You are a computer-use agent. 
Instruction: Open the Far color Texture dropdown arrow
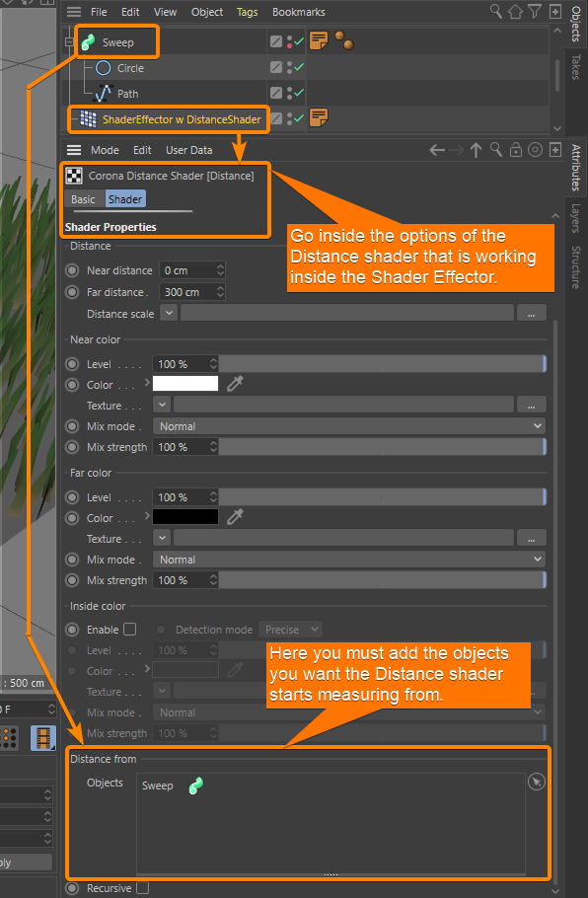(162, 539)
